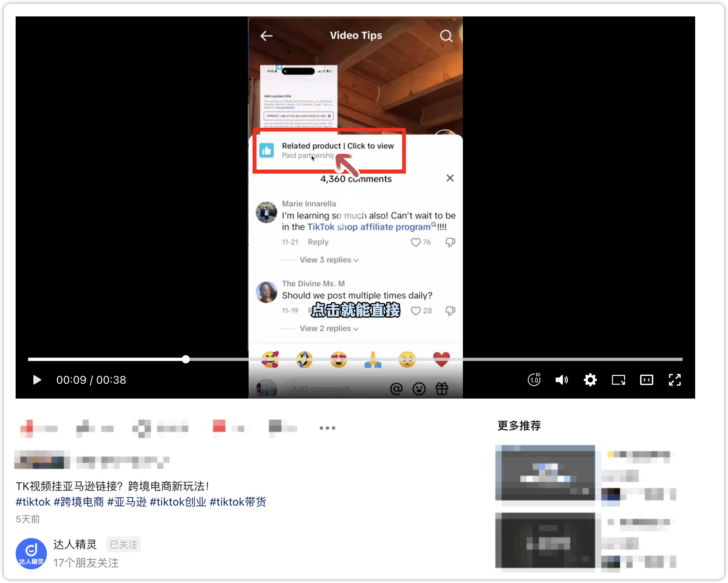Viewport: 728px width, 583px height.
Task: Click the #亚马逊 hashtag
Action: 127,502
